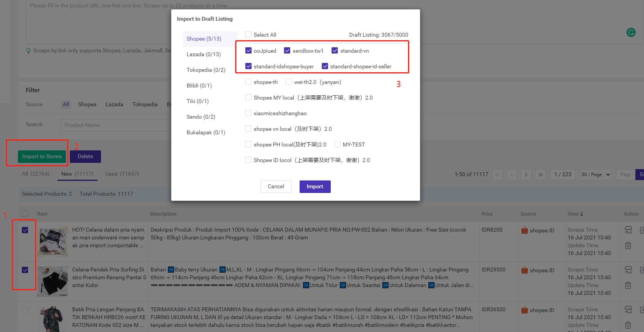Viewport: 644px width, 332px height.
Task: Filter source by All
Action: coord(66,105)
